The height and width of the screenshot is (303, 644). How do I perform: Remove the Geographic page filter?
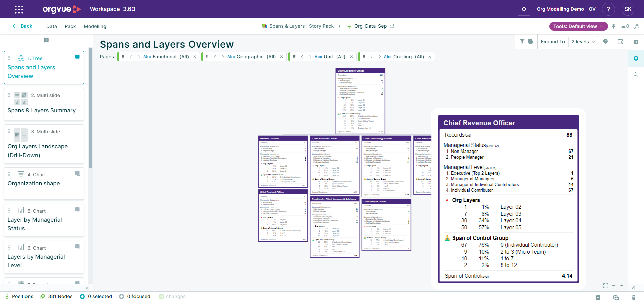tap(281, 57)
